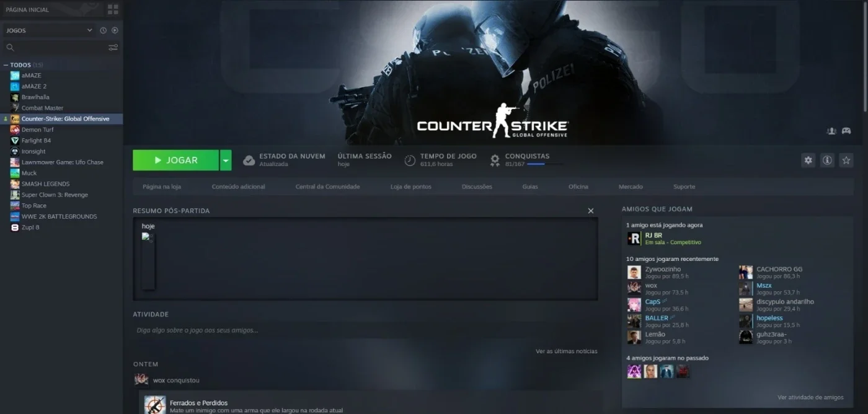Open hopeless friend profile
Screen dimensions: 868x414
point(769,318)
